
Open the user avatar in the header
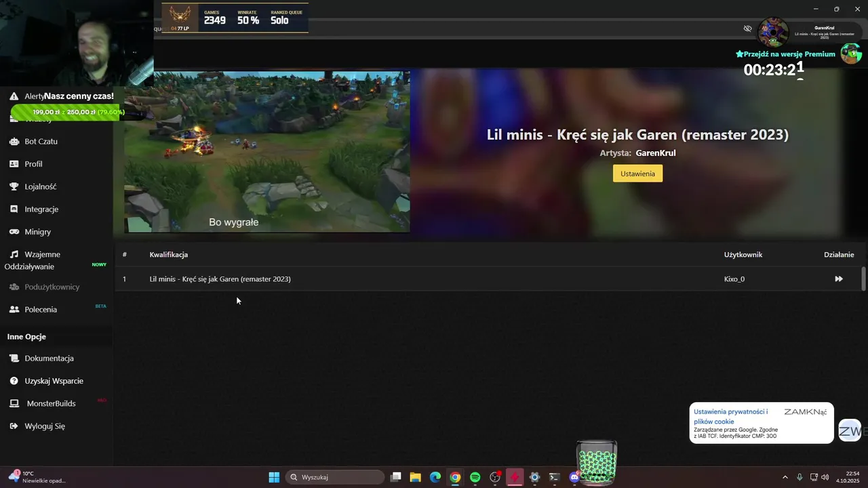pyautogui.click(x=851, y=54)
